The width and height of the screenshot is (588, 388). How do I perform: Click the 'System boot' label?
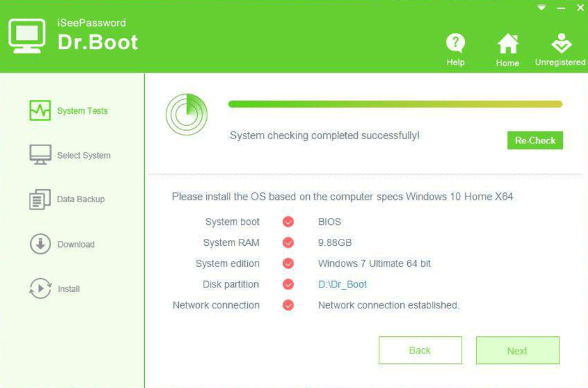233,222
